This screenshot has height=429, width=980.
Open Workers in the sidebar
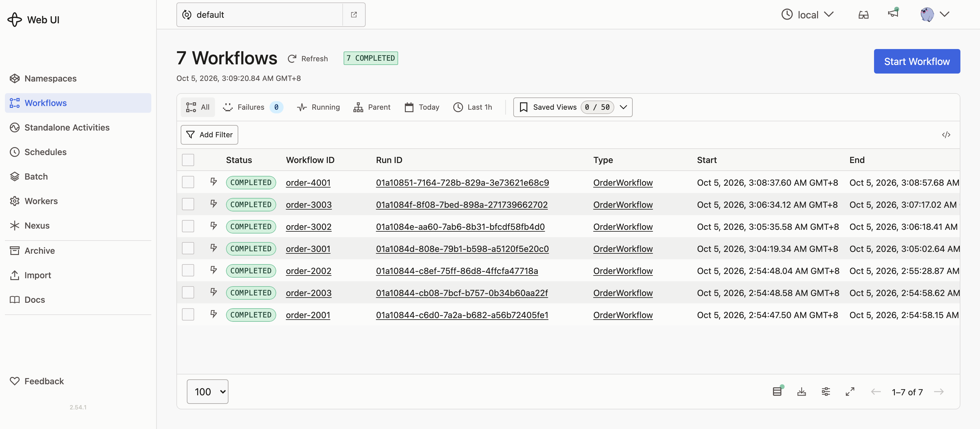pyautogui.click(x=78, y=201)
